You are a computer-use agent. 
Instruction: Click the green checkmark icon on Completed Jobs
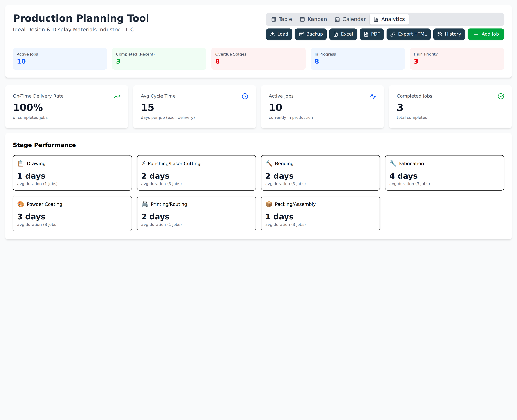[501, 96]
